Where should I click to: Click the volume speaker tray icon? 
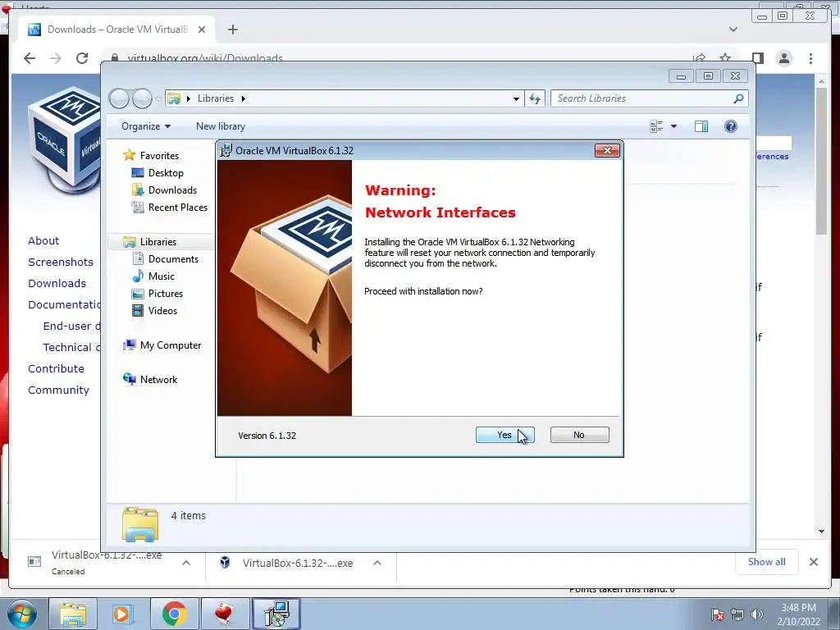coord(757,615)
